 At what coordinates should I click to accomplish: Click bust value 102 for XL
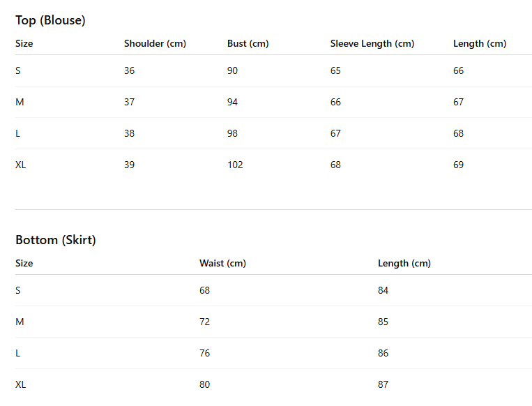235,165
